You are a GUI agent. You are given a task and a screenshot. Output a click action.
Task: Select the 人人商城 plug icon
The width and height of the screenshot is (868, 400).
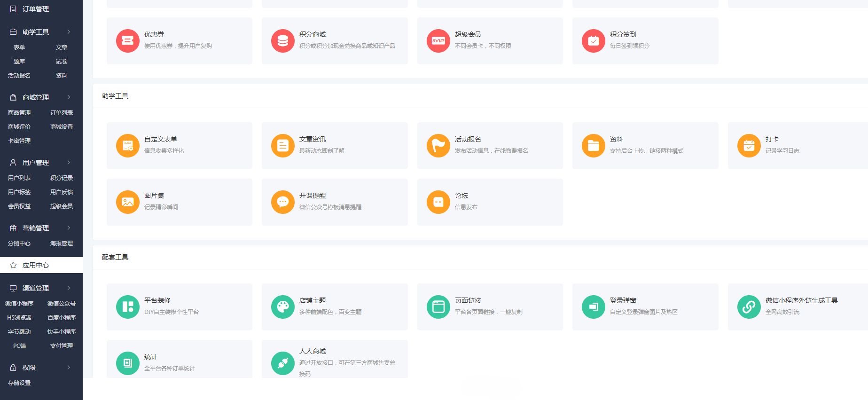pos(283,363)
